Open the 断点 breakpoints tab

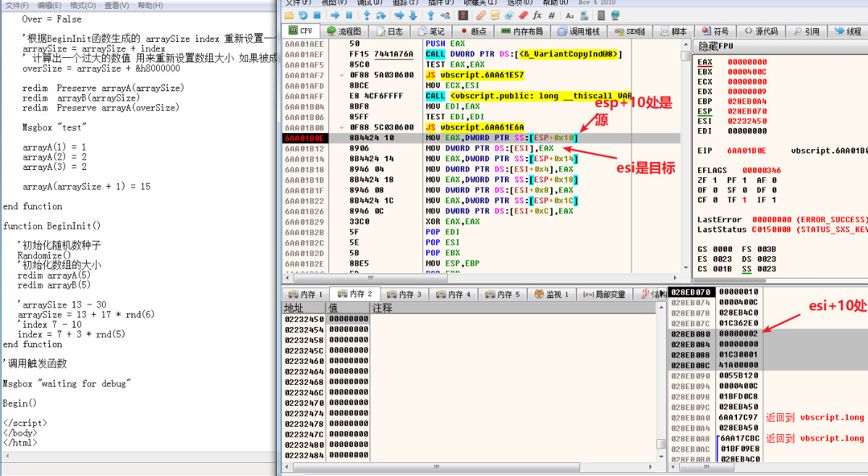[x=472, y=31]
